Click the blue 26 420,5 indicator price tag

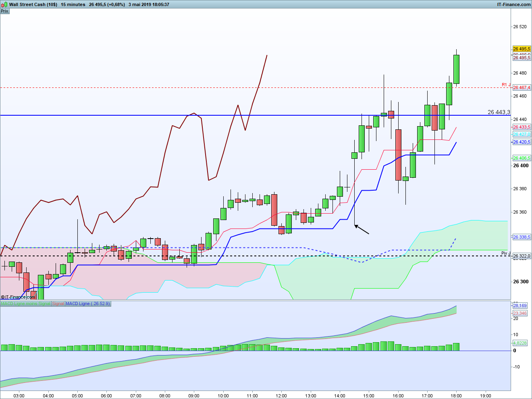click(522, 142)
